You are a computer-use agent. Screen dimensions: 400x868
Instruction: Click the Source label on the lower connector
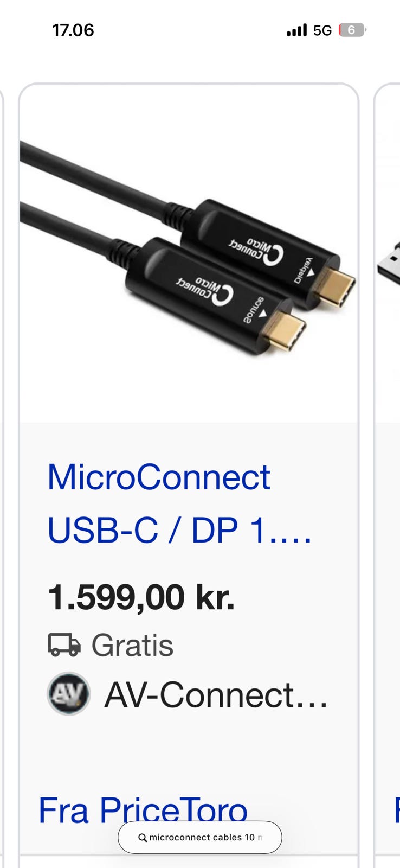254,310
